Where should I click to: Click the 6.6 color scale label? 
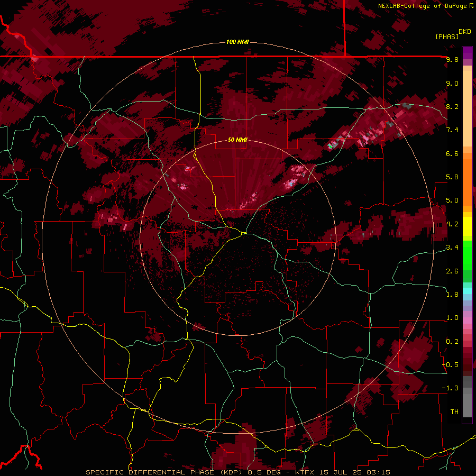pyautogui.click(x=452, y=153)
